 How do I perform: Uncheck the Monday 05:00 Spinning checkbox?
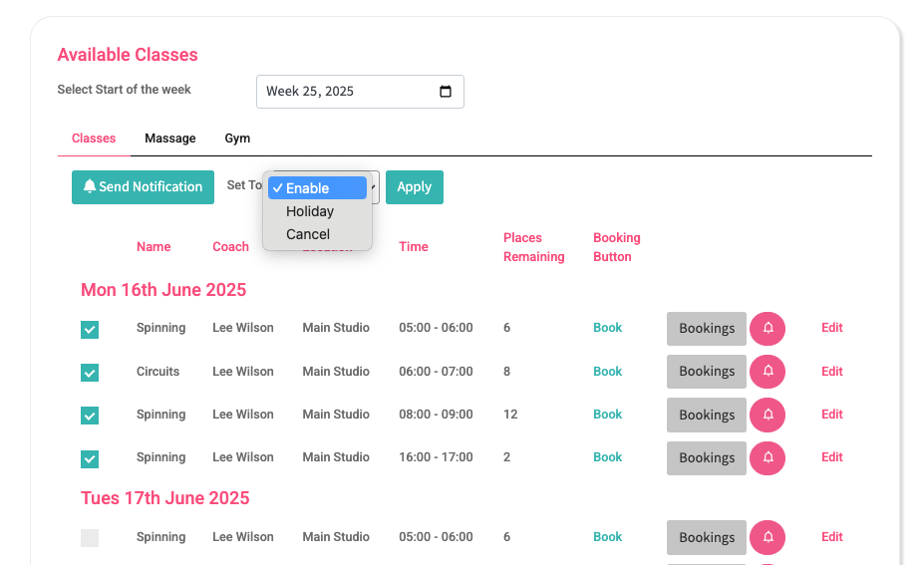click(90, 330)
